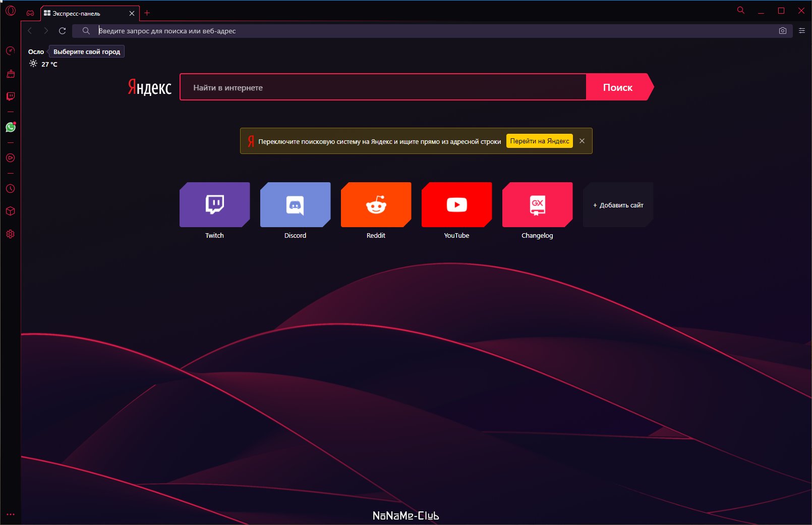The width and height of the screenshot is (812, 525).
Task: Click the Осло city weather label
Action: pos(36,51)
